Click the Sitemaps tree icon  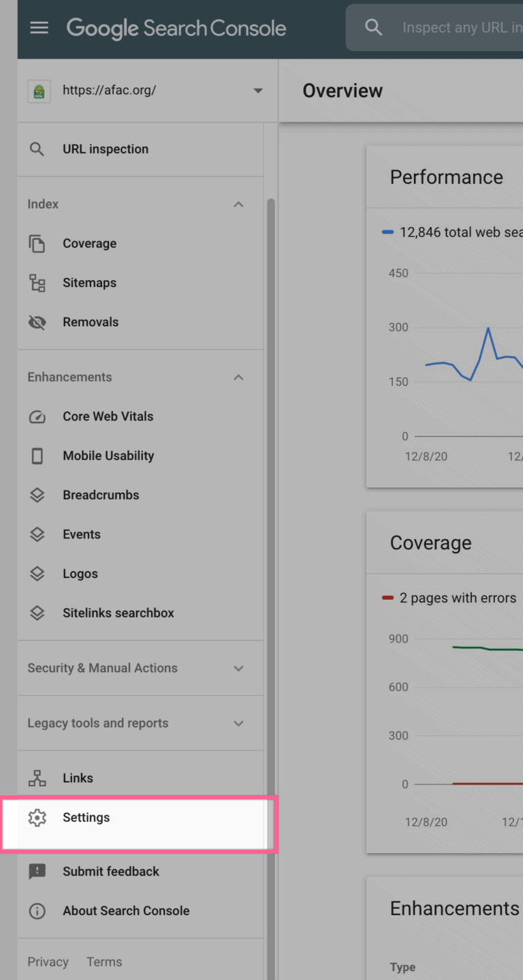[37, 283]
